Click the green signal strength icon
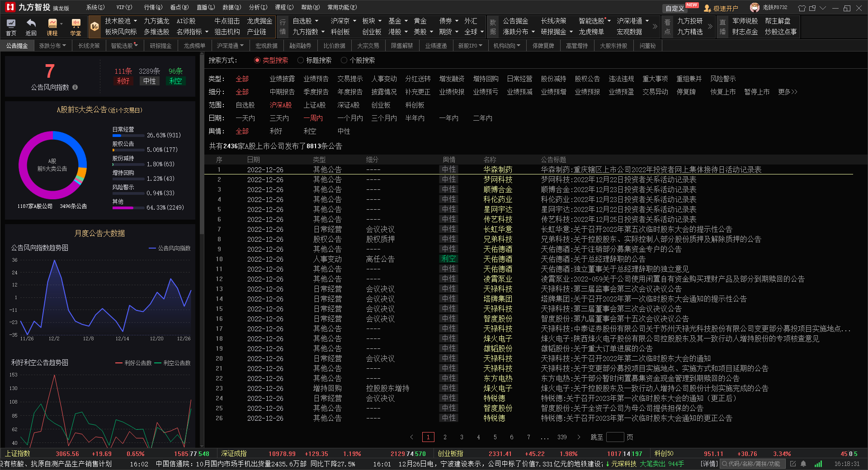The width and height of the screenshot is (868, 470). tap(818, 464)
